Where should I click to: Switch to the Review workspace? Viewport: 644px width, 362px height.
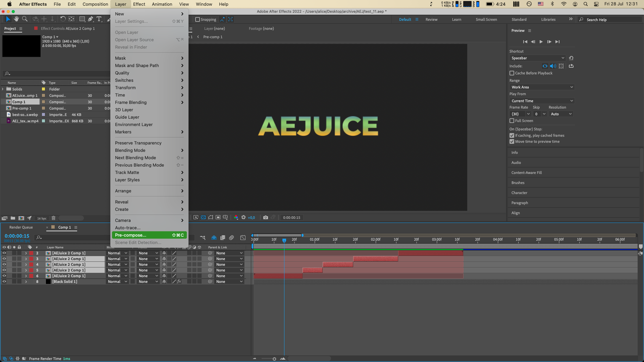point(431,19)
